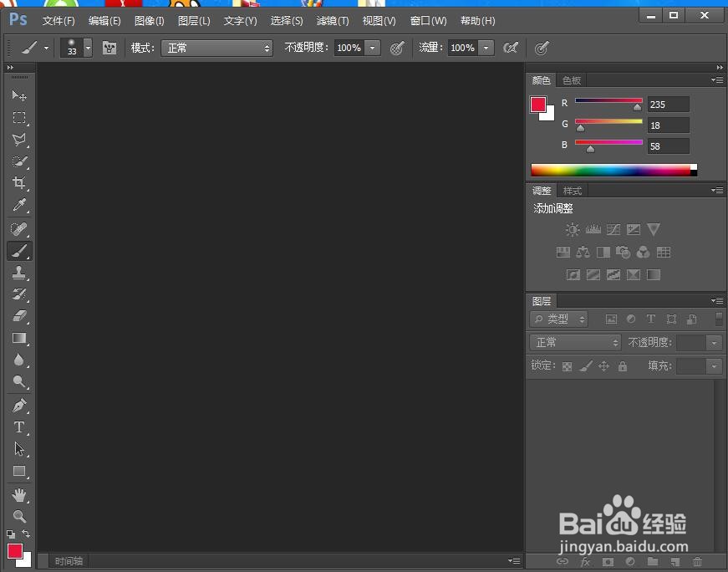This screenshot has width=728, height=572.
Task: Toggle pressure for opacity button
Action: coord(397,48)
